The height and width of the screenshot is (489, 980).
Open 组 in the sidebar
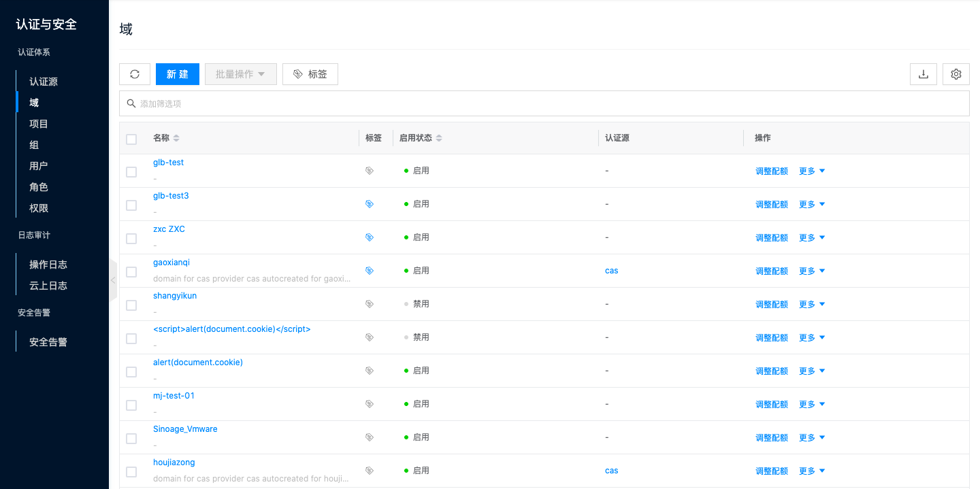coord(34,145)
